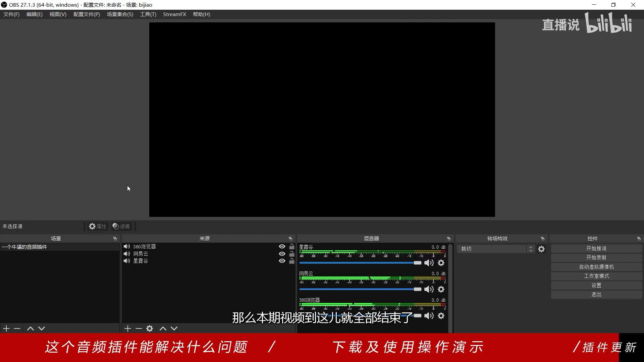Hide the 360浏览器 source eye
The height and width of the screenshot is (362, 644).
282,246
